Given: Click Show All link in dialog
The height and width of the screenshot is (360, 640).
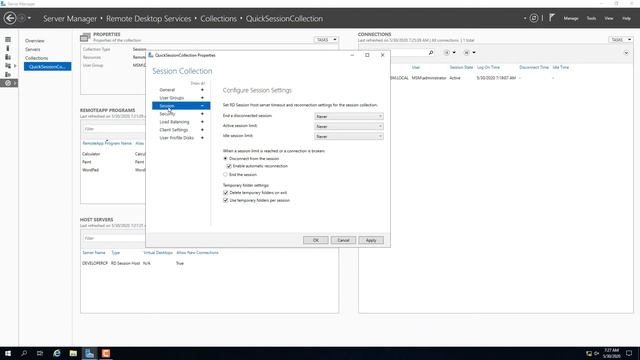Looking at the screenshot, I should tap(198, 83).
